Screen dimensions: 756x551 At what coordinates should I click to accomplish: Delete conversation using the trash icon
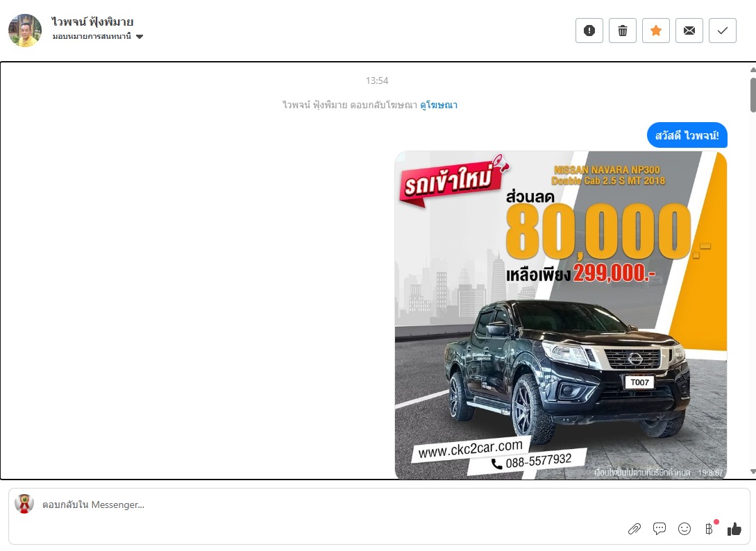(623, 31)
